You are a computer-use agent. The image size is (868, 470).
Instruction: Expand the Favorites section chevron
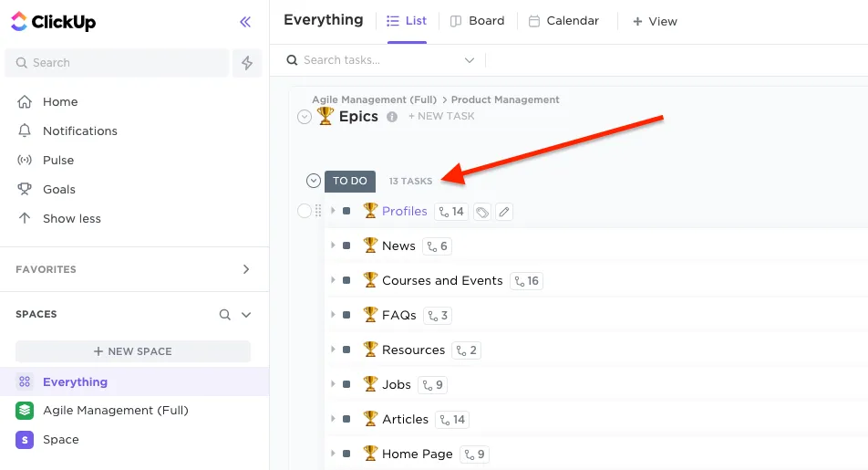245,269
